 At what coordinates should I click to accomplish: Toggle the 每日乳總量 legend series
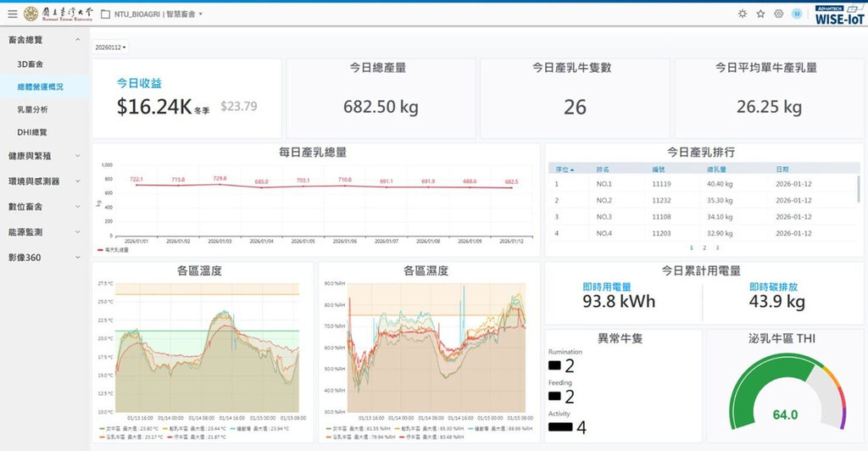[115, 250]
